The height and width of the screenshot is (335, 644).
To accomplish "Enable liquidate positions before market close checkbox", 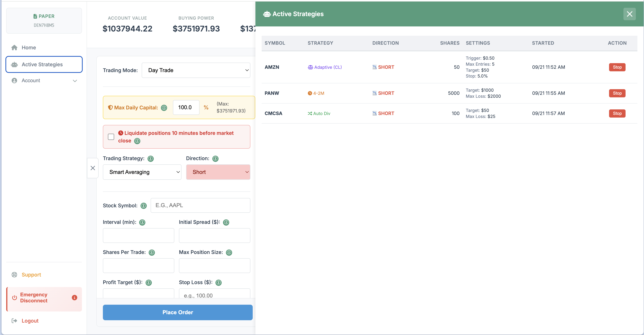I will point(111,137).
